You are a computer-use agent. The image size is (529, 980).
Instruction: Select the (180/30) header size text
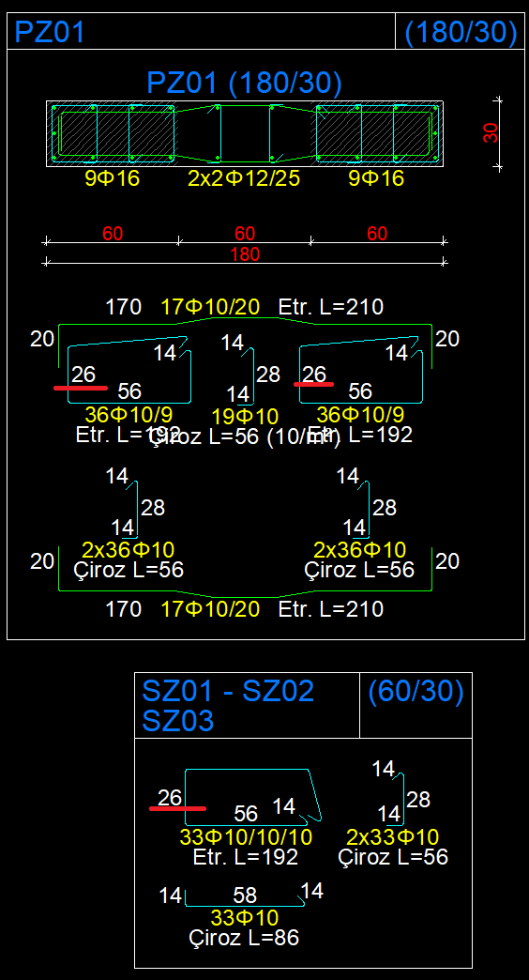[x=461, y=33]
